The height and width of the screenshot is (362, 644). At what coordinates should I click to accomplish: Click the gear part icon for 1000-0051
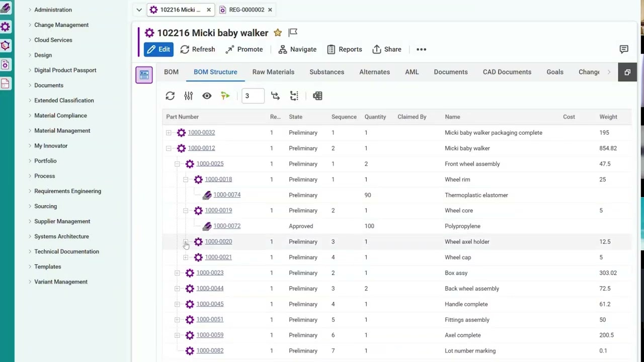pos(190,319)
